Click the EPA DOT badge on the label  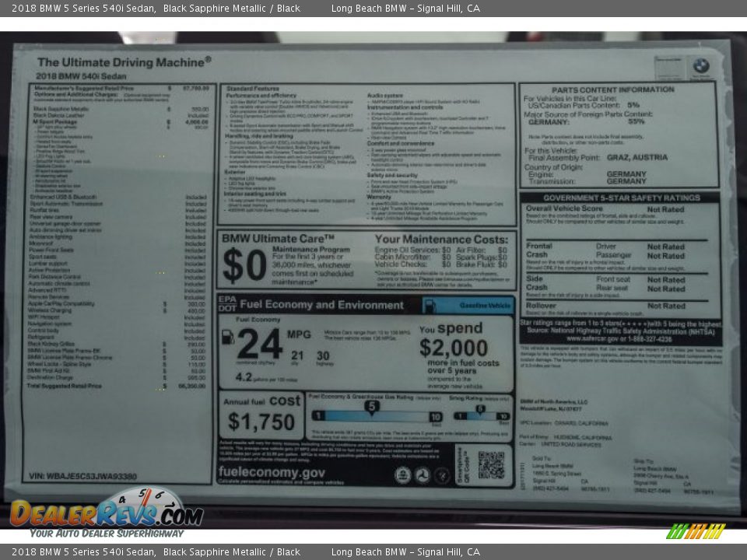click(226, 304)
